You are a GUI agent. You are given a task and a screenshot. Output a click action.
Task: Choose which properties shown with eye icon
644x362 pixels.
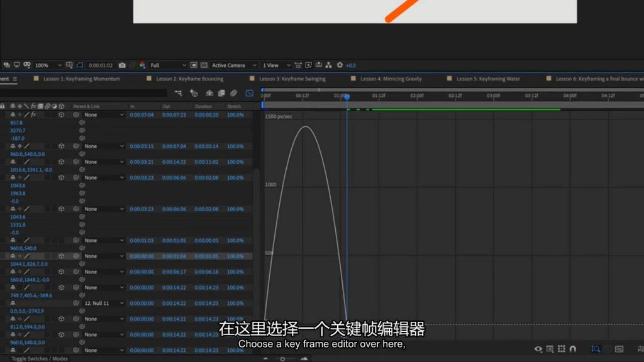[x=538, y=349]
